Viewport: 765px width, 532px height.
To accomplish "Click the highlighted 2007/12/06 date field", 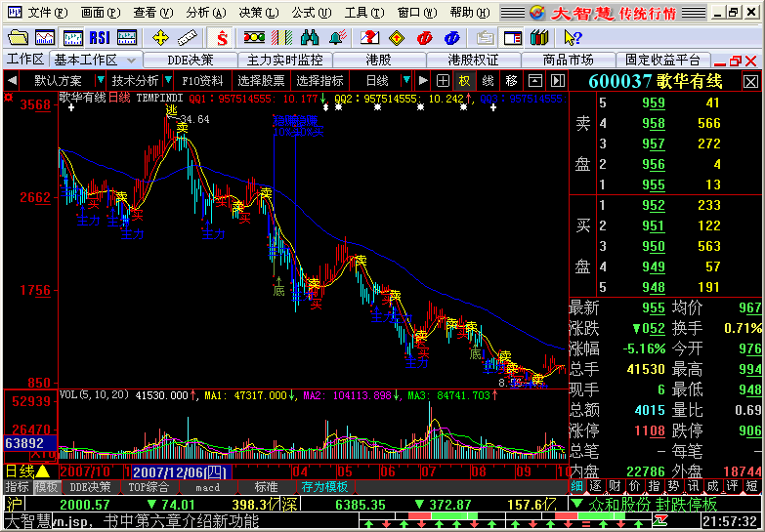I will [x=182, y=471].
